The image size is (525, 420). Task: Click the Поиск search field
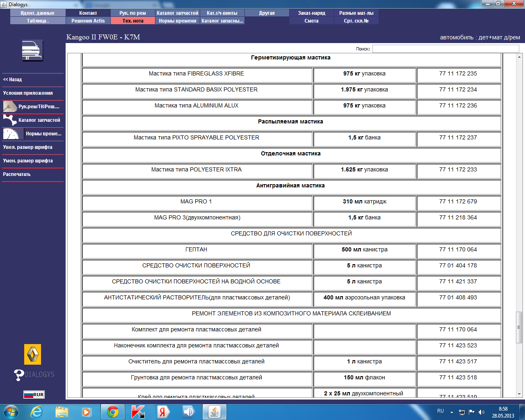(445, 49)
